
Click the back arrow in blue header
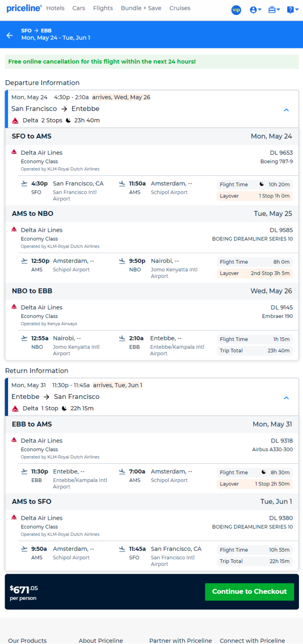(x=9, y=35)
